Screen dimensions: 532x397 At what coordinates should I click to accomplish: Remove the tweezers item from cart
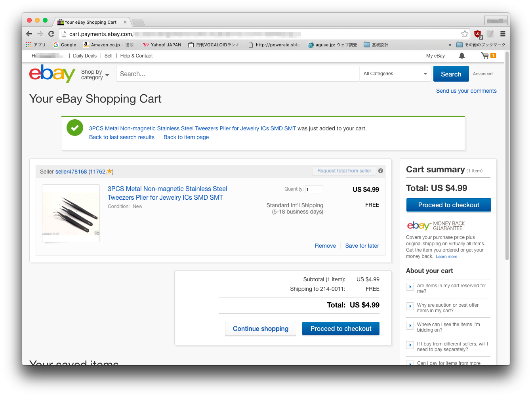tap(325, 246)
